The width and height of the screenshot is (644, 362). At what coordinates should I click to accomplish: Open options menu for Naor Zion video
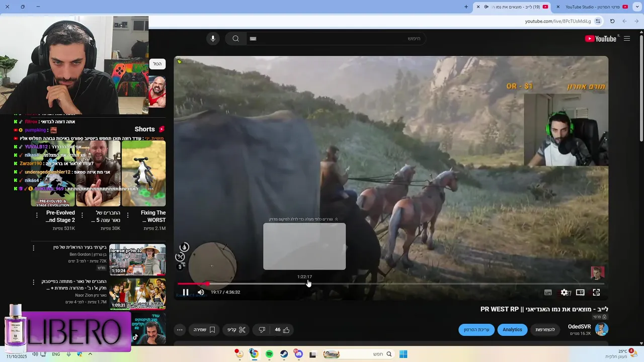pyautogui.click(x=34, y=282)
